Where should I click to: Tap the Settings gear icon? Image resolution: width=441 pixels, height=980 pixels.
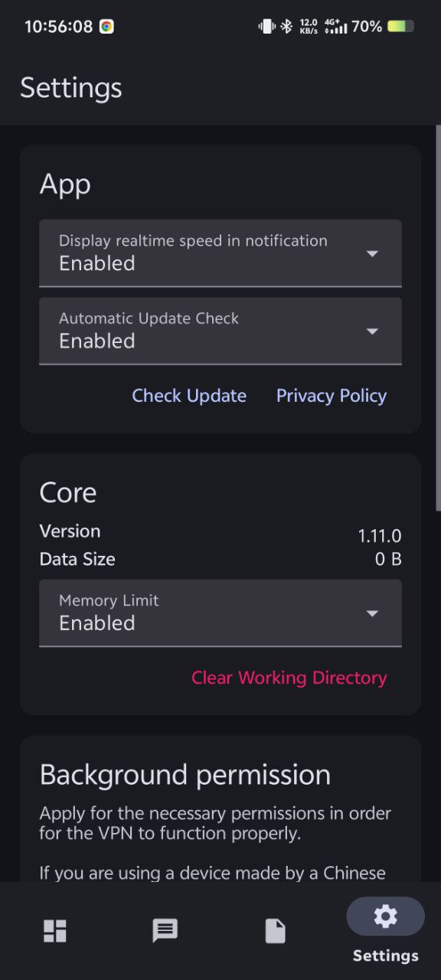(385, 916)
